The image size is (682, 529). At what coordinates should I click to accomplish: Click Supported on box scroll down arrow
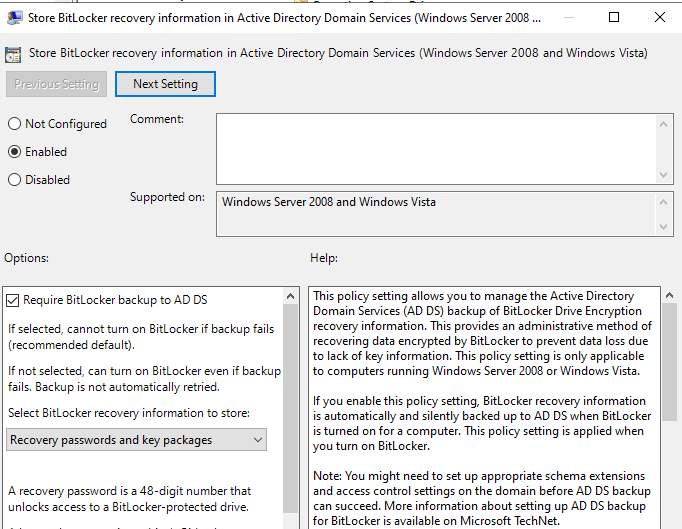(x=663, y=226)
